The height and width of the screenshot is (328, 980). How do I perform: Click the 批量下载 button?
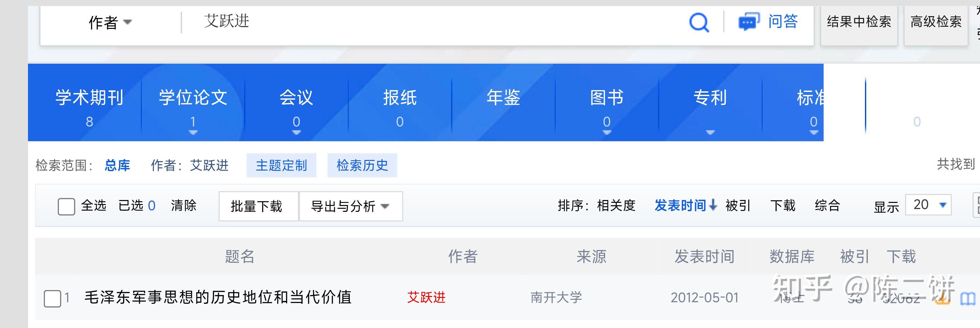[259, 206]
